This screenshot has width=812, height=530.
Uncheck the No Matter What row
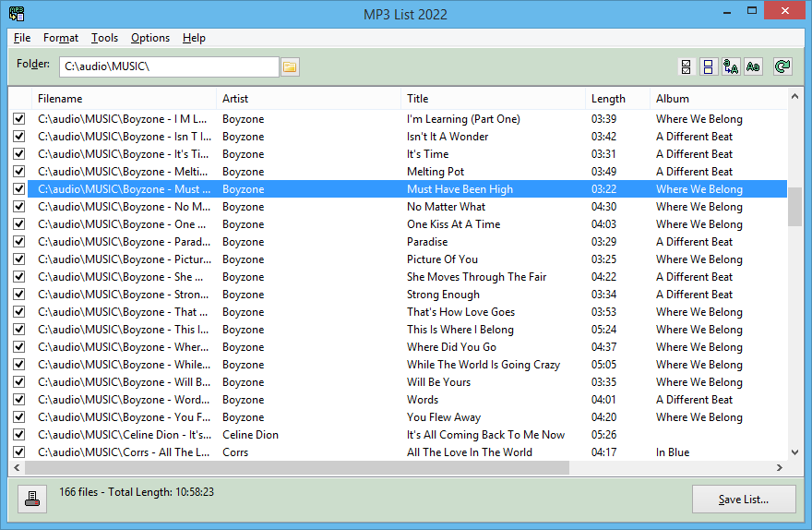[x=19, y=207]
